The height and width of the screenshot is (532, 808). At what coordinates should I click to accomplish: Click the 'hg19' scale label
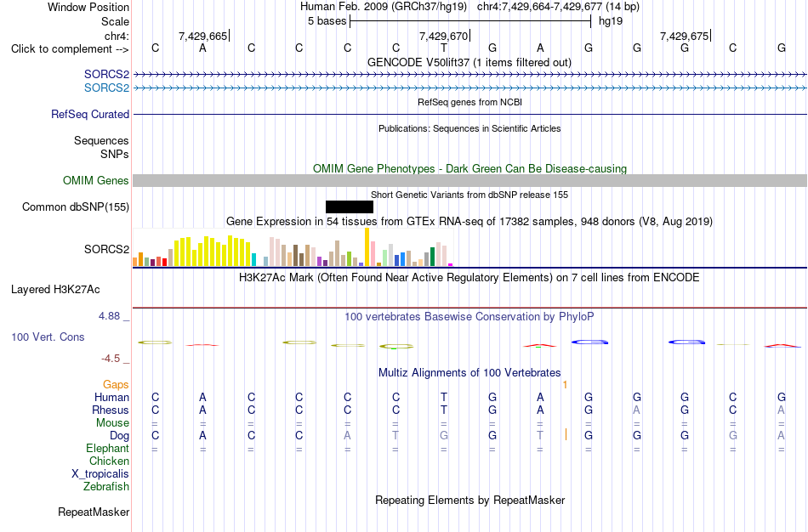(x=611, y=21)
